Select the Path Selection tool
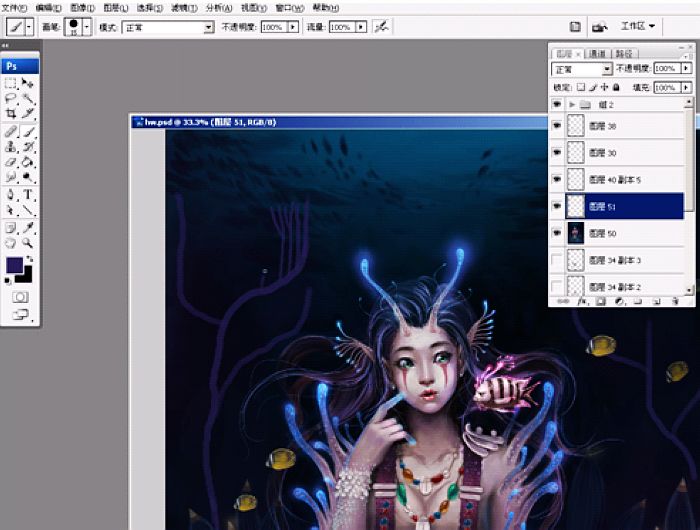The width and height of the screenshot is (700, 530). click(11, 210)
